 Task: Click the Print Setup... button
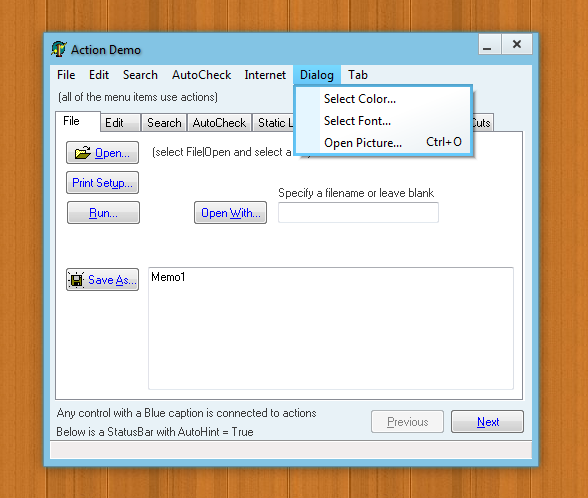[x=102, y=183]
